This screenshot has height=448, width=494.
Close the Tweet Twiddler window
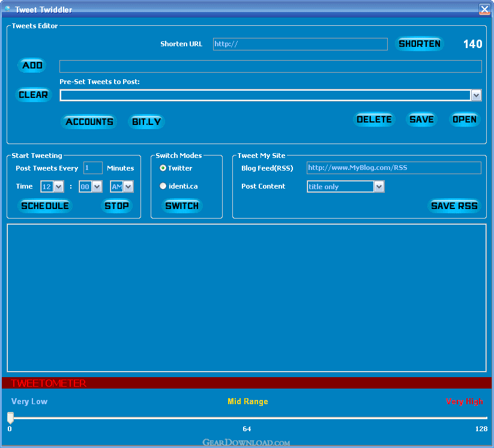(x=484, y=9)
